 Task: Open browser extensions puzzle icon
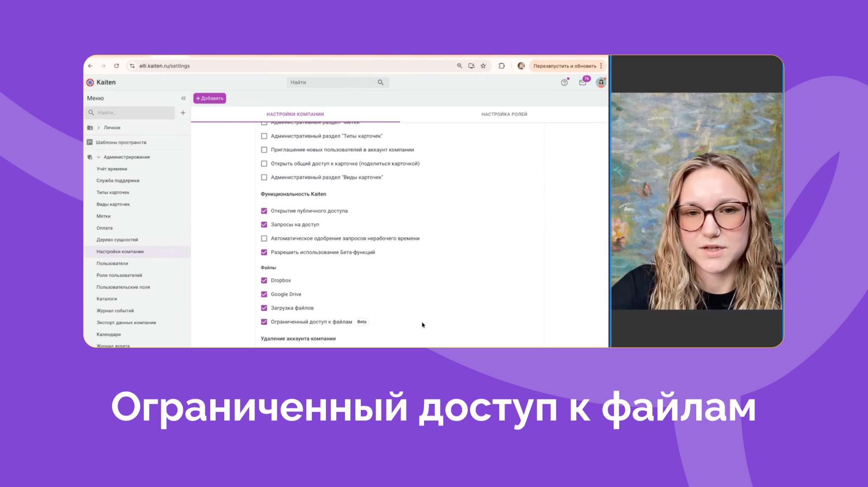click(x=502, y=66)
